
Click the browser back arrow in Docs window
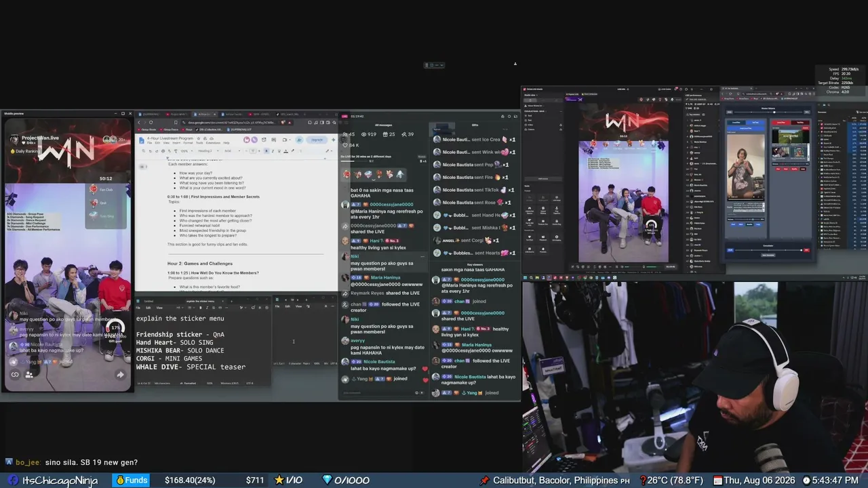139,123
